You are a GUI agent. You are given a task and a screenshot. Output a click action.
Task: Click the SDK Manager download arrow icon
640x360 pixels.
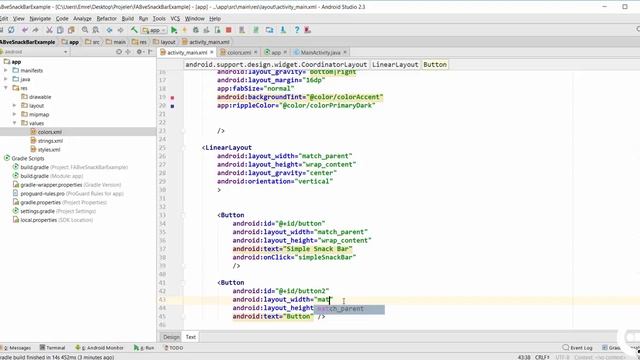[283, 30]
